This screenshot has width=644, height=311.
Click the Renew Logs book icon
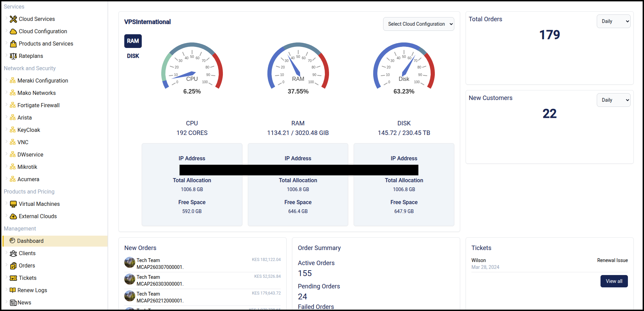[x=13, y=290]
